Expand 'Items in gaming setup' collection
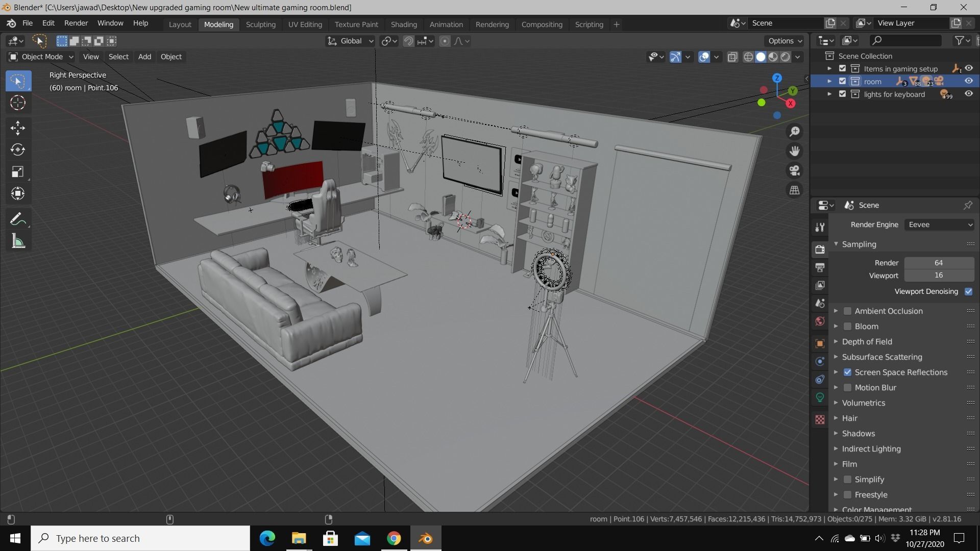The image size is (980, 551). (829, 68)
